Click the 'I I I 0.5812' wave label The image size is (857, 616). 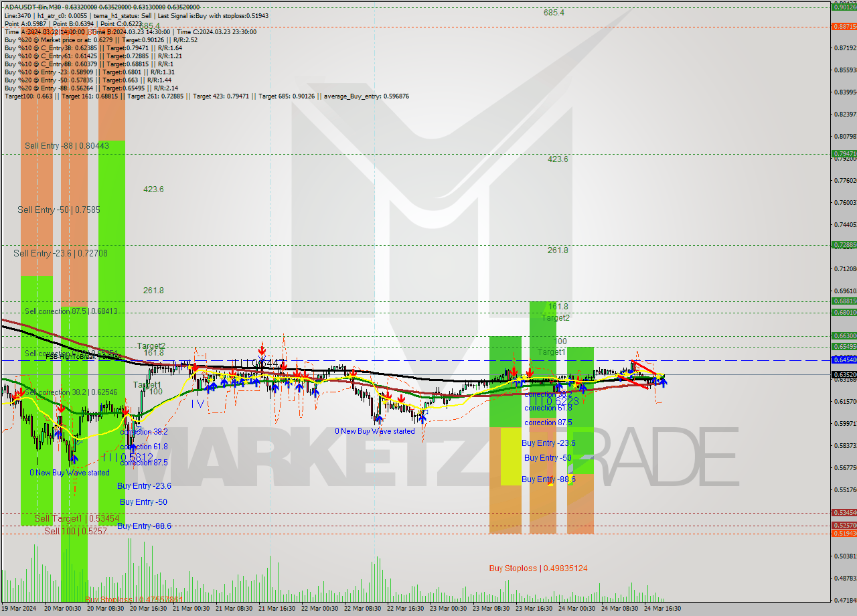127,457
